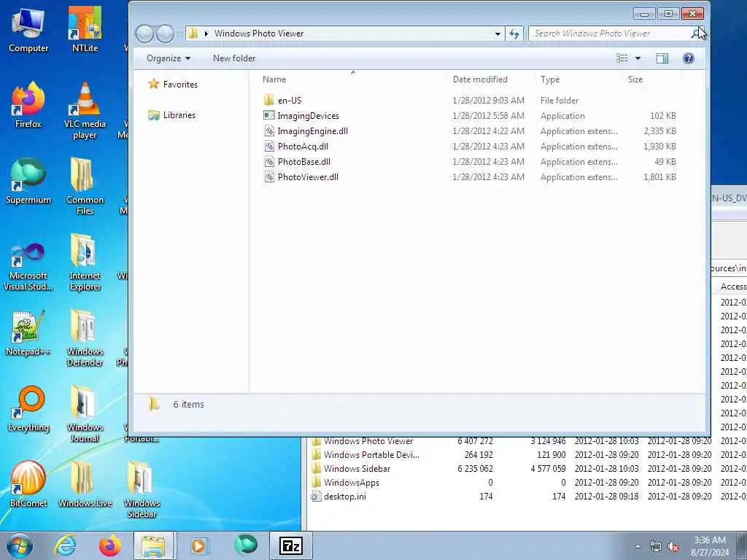Select the PhotoBase.dll file
Screen dimensions: 747x560
tap(469, 161)
